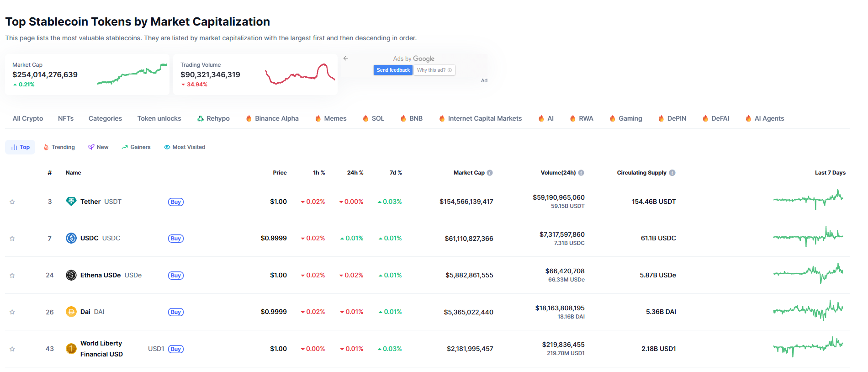The height and width of the screenshot is (372, 868).
Task: Switch to the Trending tab
Action: pos(59,147)
